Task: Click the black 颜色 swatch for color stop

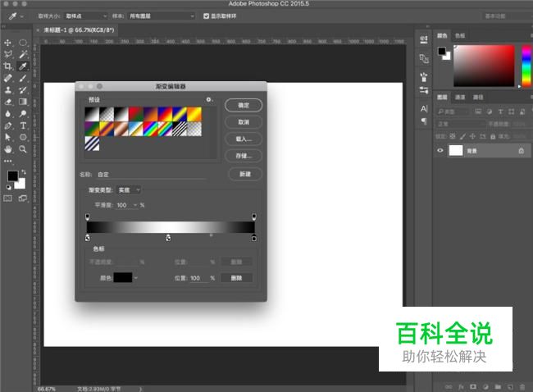Action: (123, 278)
